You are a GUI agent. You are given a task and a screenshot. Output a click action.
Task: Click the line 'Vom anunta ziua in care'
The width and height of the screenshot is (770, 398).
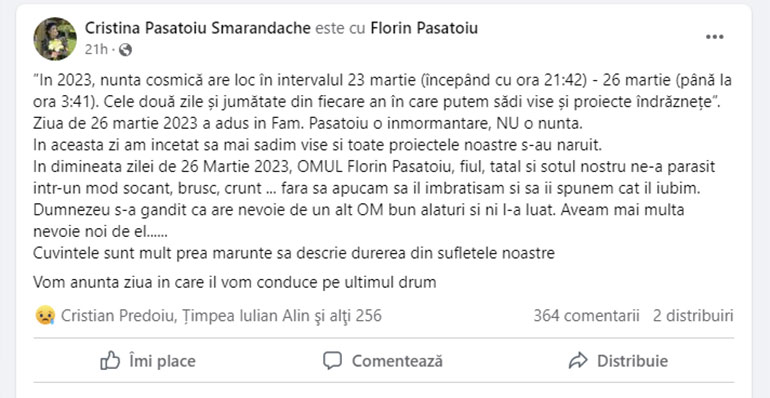(x=235, y=283)
